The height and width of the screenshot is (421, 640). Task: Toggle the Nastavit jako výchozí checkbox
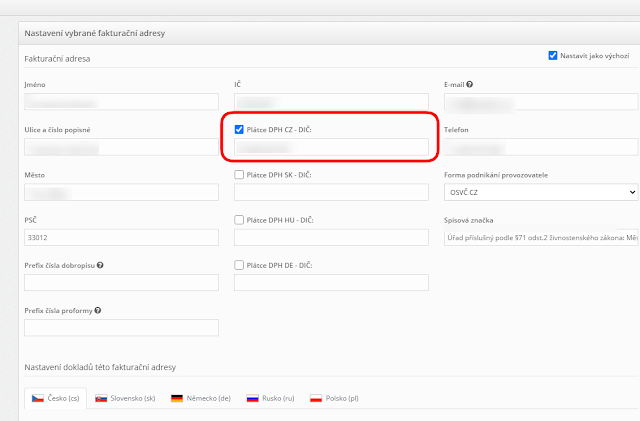tap(553, 56)
